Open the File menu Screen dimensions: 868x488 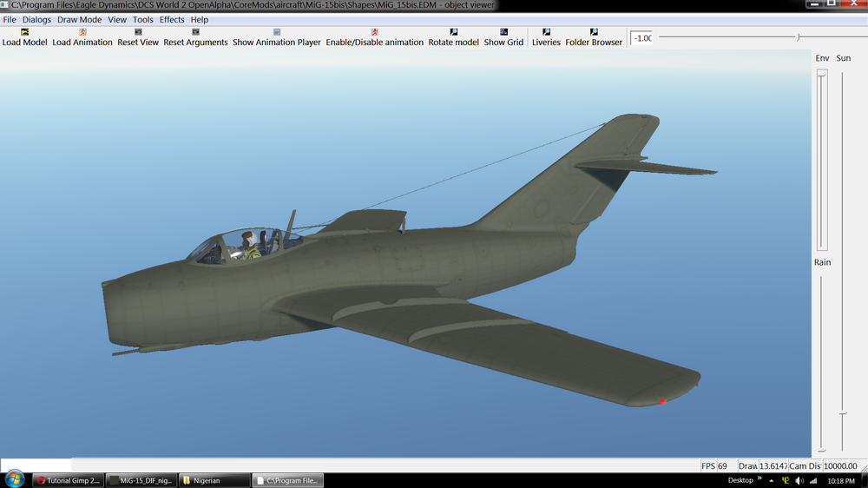coord(10,19)
